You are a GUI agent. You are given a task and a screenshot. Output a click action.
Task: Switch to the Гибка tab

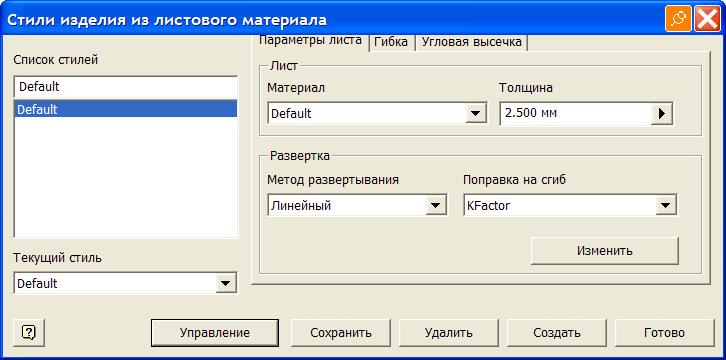pyautogui.click(x=391, y=42)
